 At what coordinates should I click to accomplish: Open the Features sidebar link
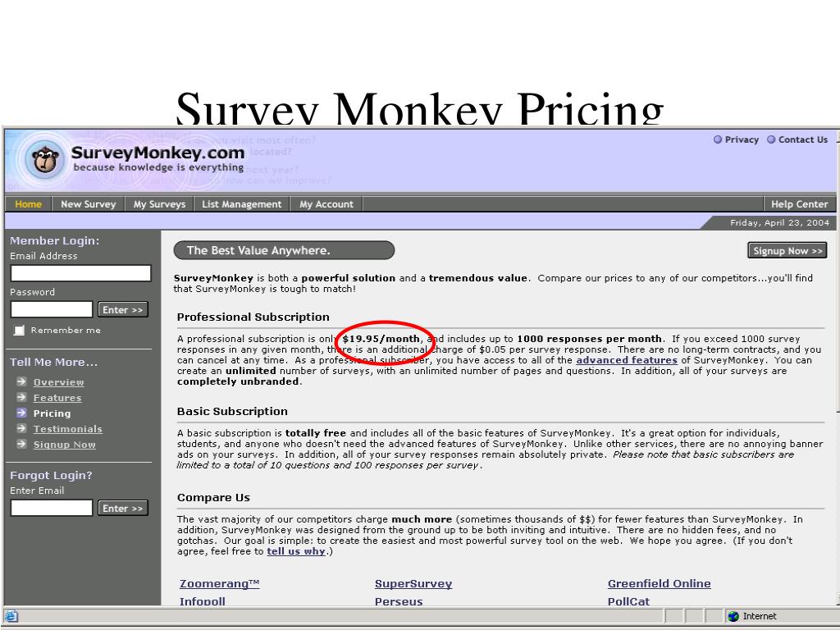pyautogui.click(x=57, y=398)
